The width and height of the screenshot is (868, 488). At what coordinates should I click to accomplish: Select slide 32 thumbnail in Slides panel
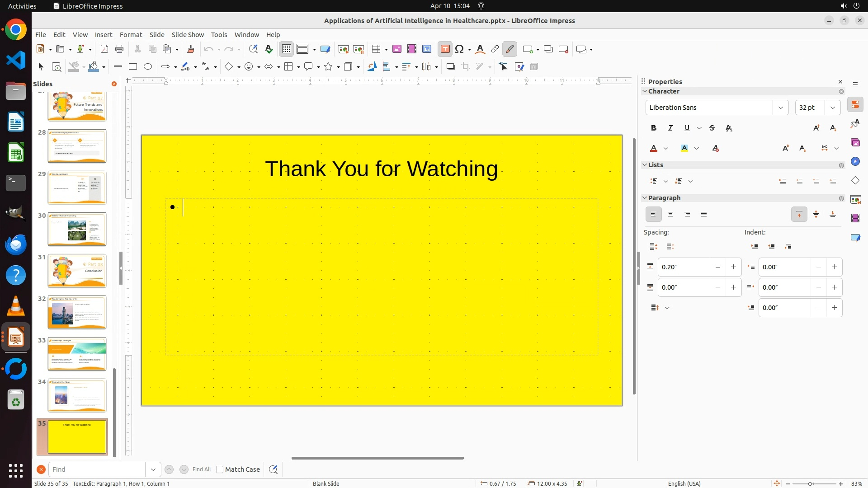(77, 312)
